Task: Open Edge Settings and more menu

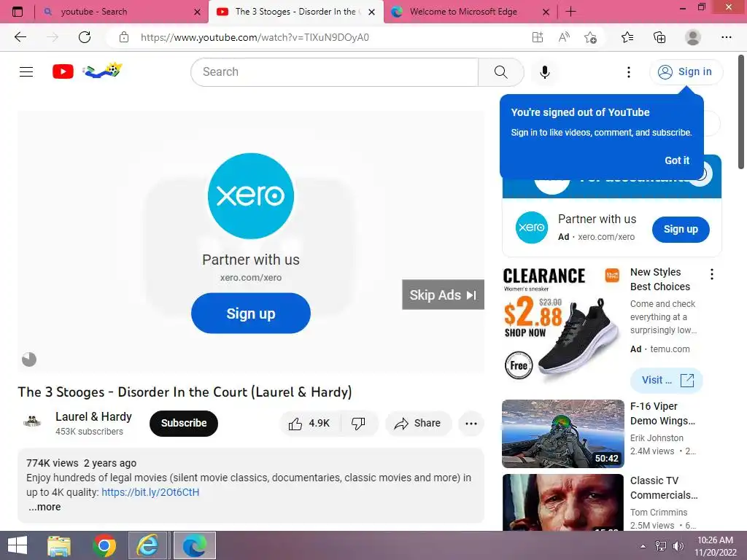Action: click(x=726, y=37)
